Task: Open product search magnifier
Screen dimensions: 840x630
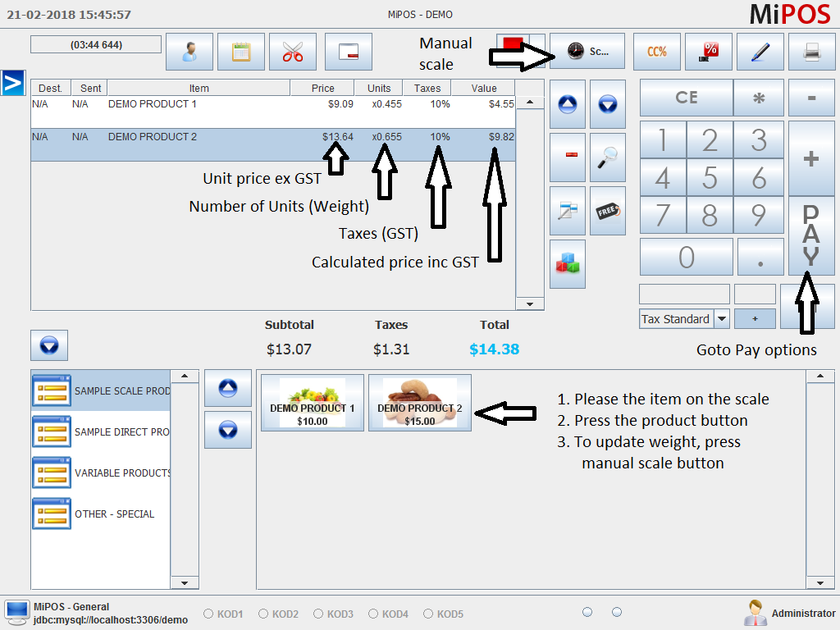Action: [x=608, y=157]
